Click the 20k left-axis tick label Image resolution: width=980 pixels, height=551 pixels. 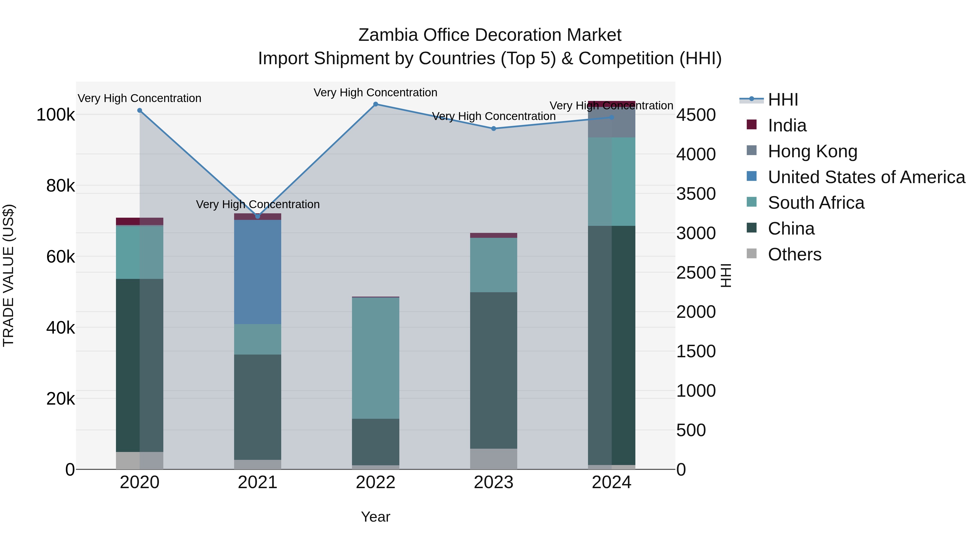[60, 399]
